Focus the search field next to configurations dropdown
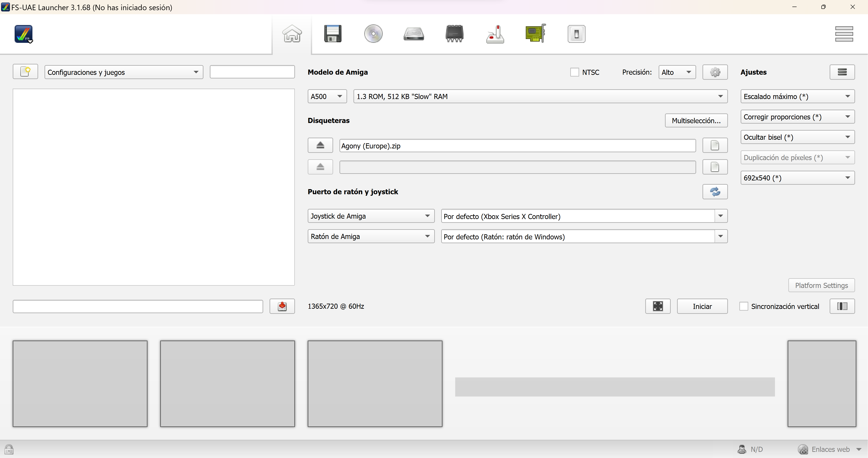 point(252,72)
